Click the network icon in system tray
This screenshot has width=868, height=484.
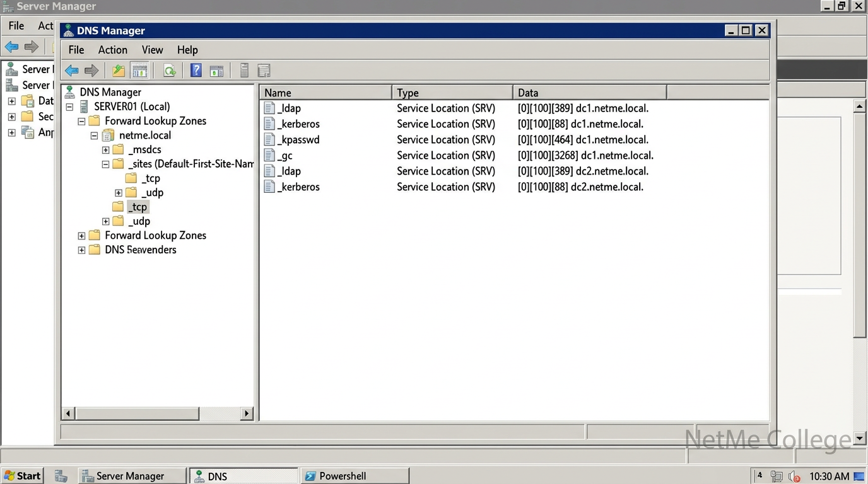tap(777, 476)
